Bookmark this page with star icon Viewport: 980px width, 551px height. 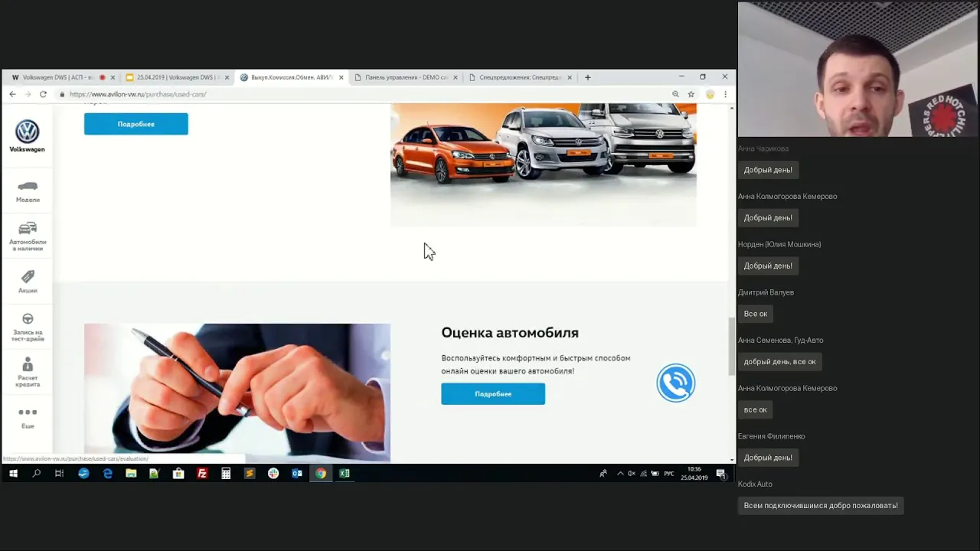[691, 94]
